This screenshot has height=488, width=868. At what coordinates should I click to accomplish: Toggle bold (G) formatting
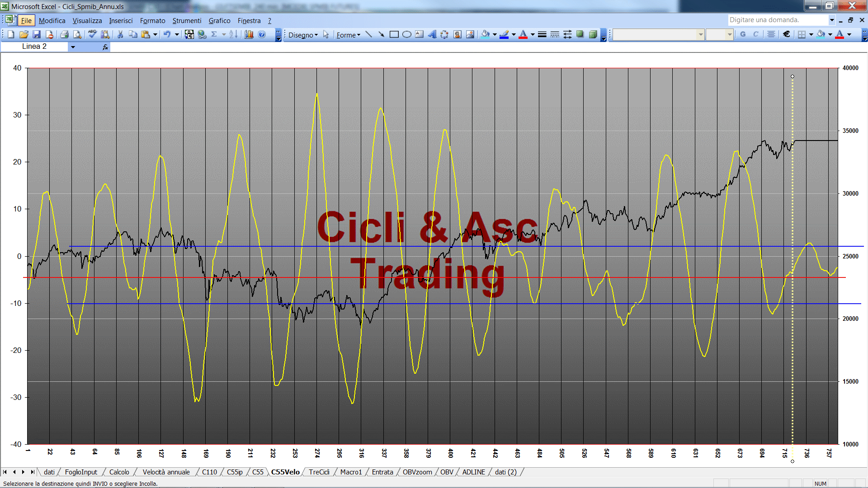tap(743, 34)
